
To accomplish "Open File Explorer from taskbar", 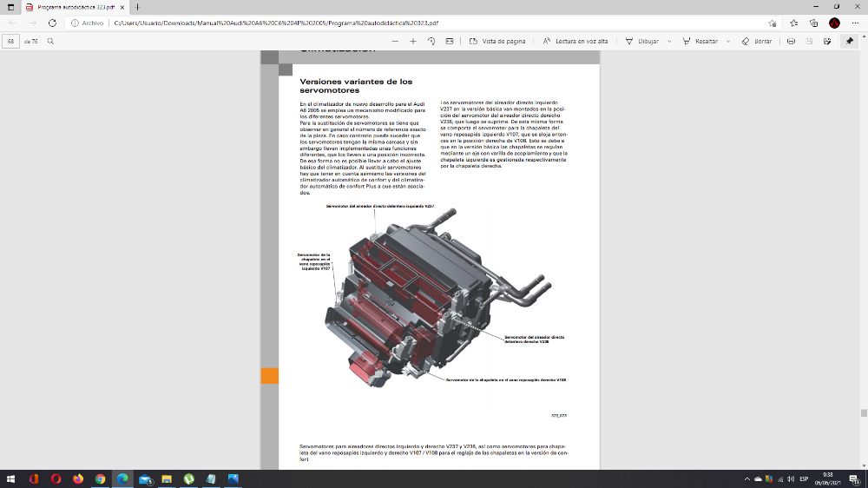I will coord(167,478).
